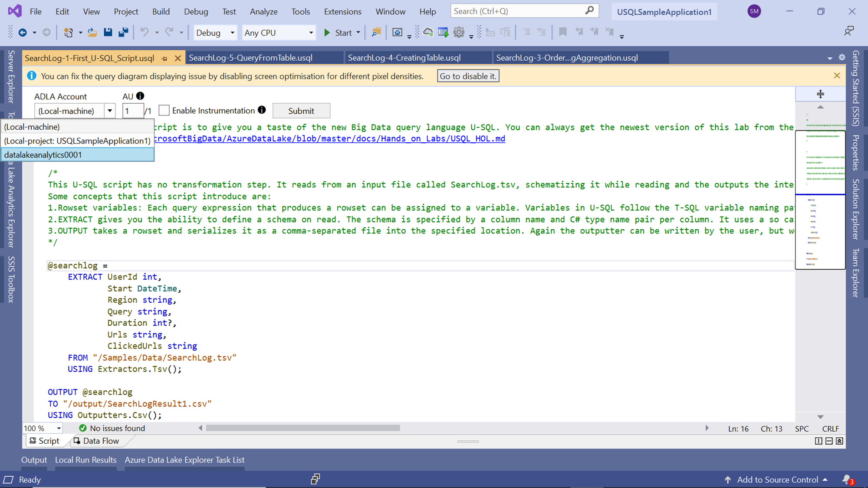
Task: Open the Extensions menu
Action: coord(342,12)
